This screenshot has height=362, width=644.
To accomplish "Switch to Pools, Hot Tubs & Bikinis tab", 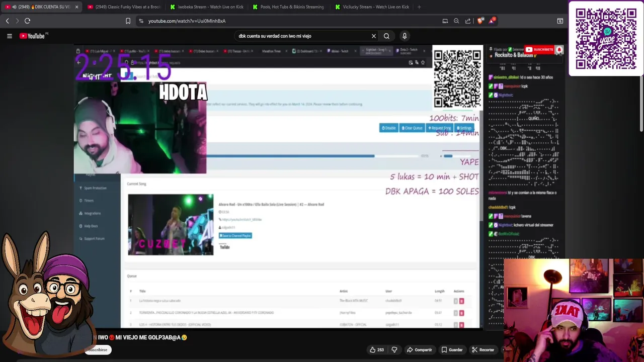I will click(289, 7).
